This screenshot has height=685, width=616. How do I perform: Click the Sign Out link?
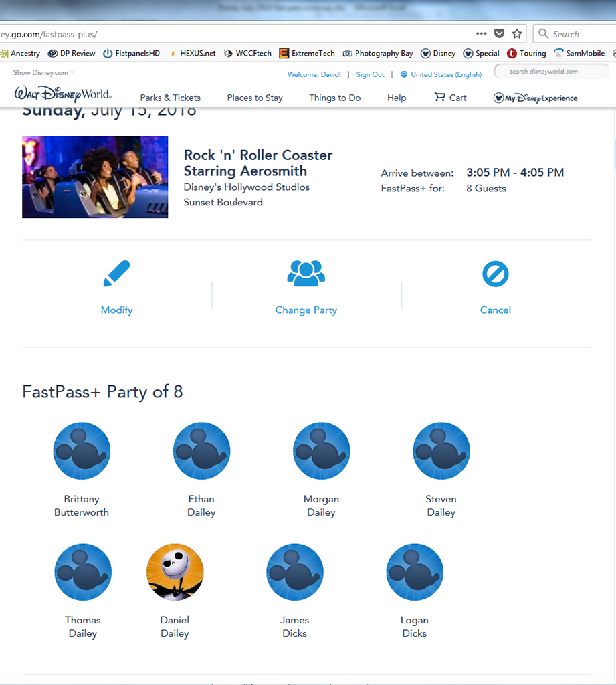pos(371,74)
